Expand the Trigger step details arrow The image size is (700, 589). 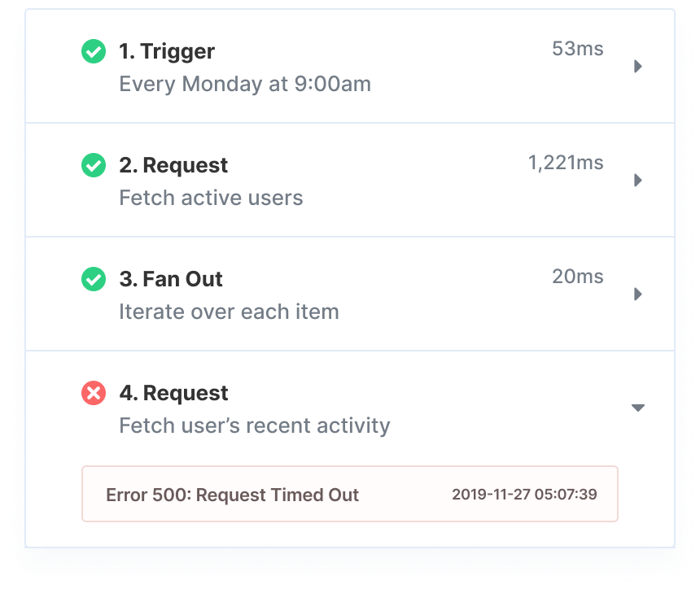(638, 66)
